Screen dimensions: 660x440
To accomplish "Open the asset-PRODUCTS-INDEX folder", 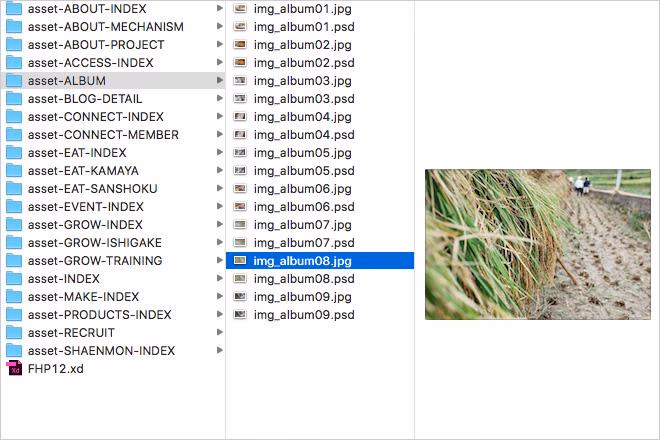I will click(x=99, y=314).
